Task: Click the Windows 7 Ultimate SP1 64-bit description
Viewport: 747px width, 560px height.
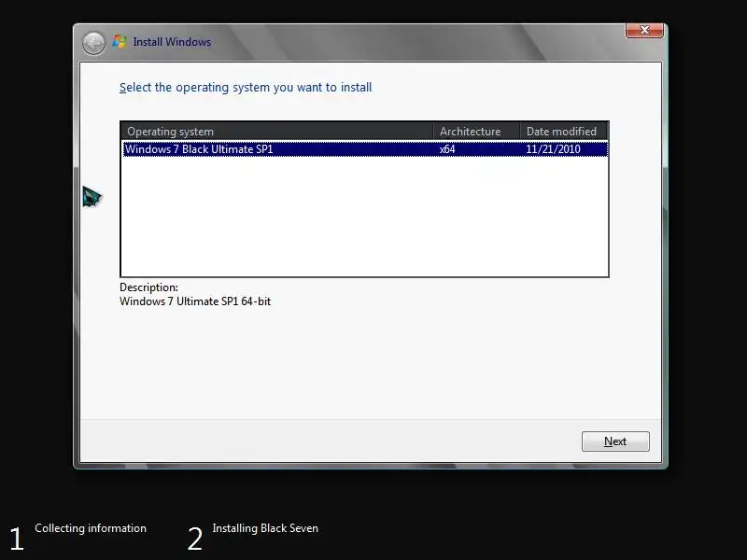Action: click(x=195, y=301)
